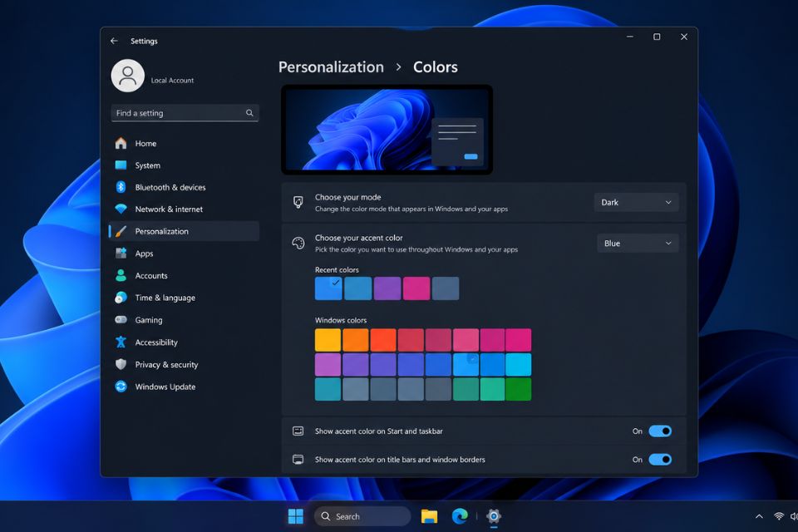Screen dimensions: 798x532
Task: Click the Home house icon in sidebar
Action: [121, 143]
